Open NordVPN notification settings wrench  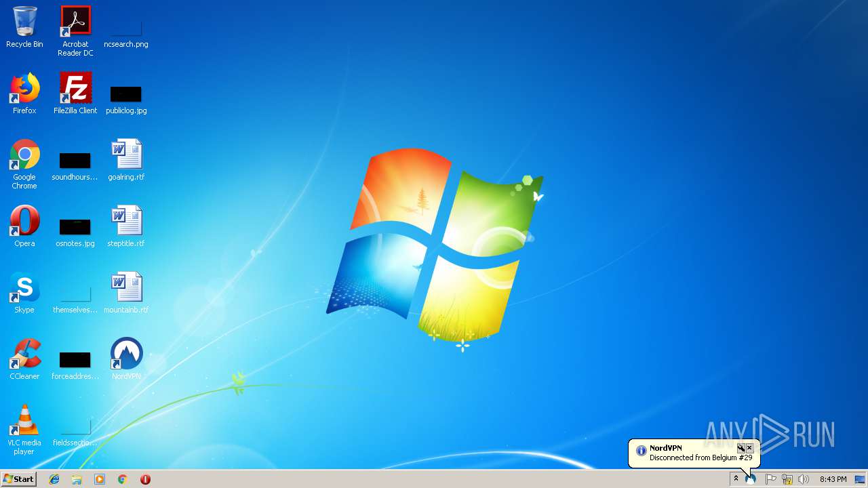741,448
